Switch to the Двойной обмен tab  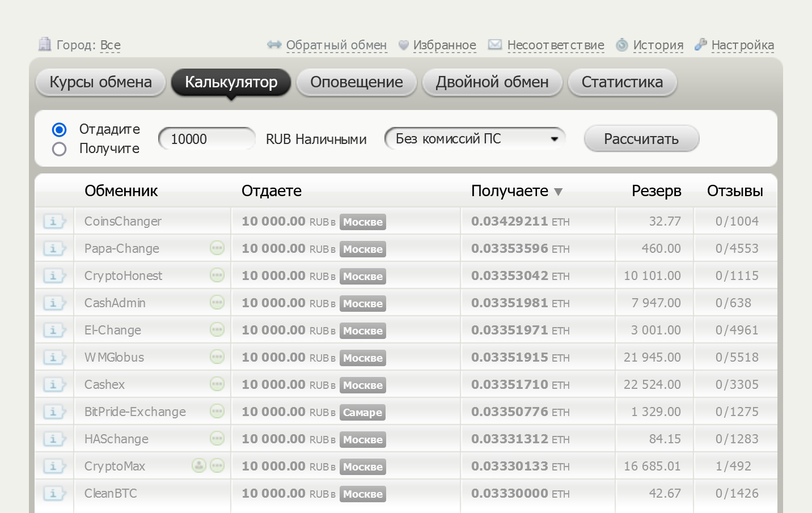(492, 82)
